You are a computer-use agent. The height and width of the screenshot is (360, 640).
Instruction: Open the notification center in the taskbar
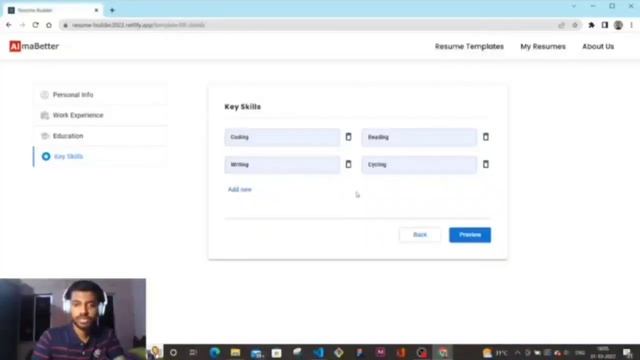click(627, 353)
